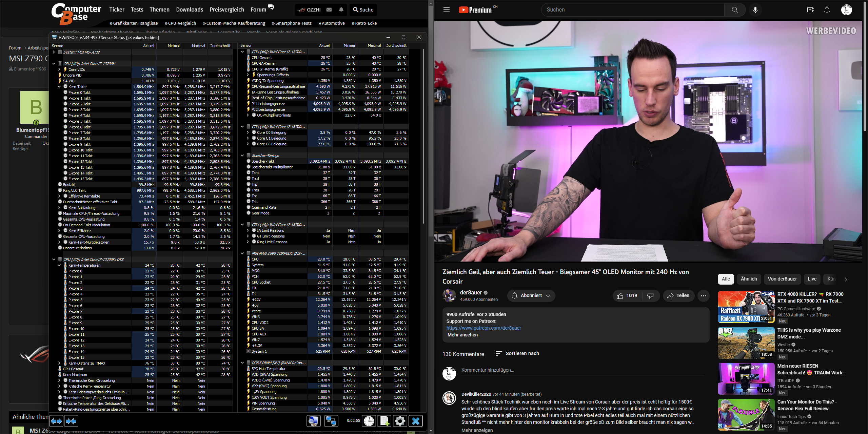
Task: Click HWiNFO collapse columns arrows button
Action: tap(71, 421)
